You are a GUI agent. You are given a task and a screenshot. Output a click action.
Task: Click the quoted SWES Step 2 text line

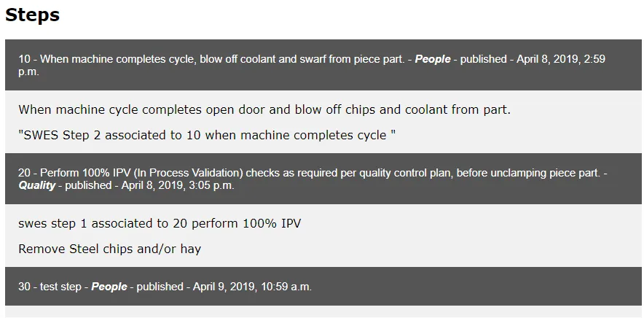click(207, 136)
